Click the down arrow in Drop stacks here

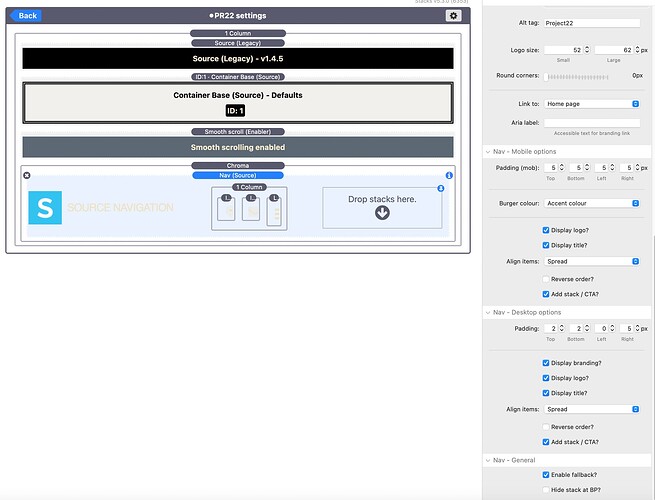point(382,212)
